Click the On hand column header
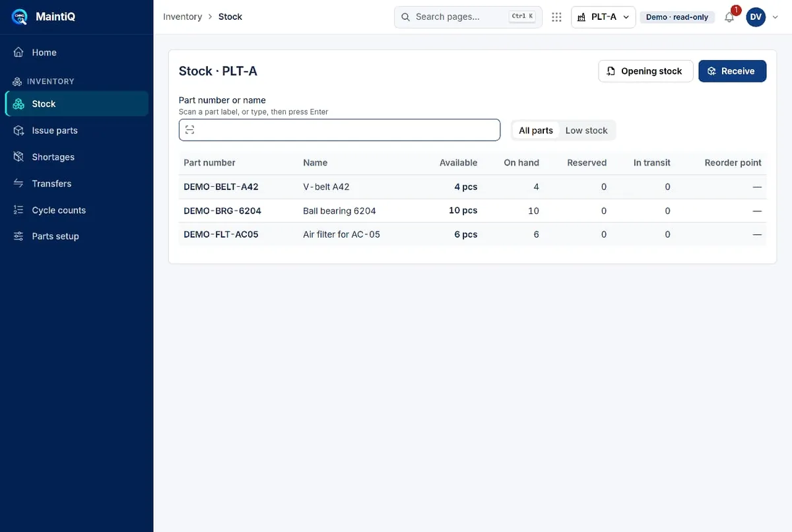The width and height of the screenshot is (792, 532). 521,162
